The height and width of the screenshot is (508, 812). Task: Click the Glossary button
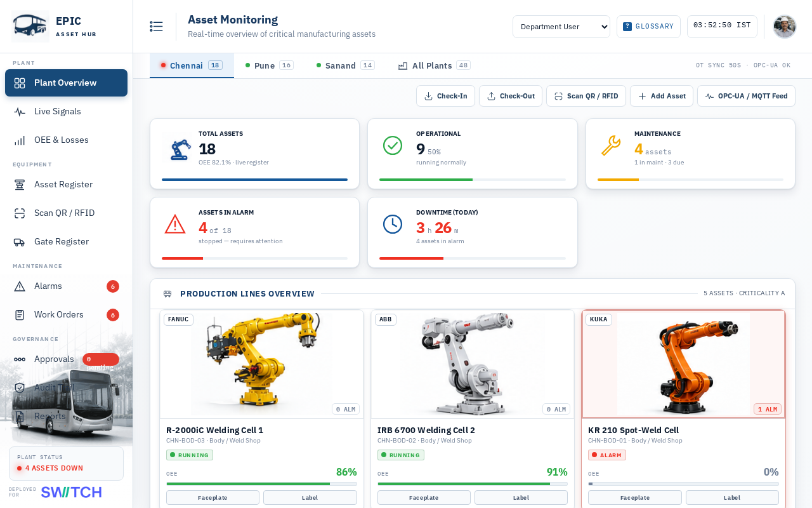(648, 27)
